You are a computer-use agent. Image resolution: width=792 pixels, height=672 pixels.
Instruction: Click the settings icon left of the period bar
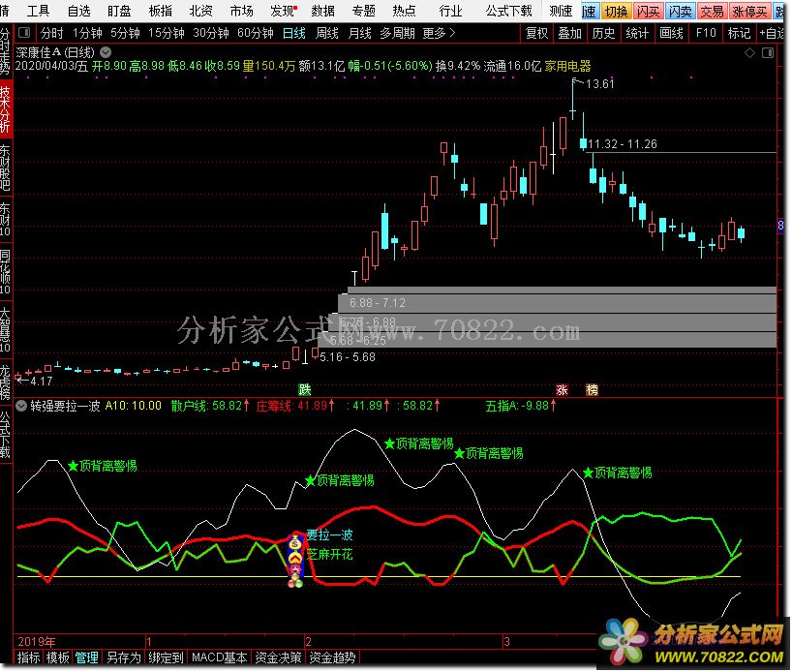24,33
